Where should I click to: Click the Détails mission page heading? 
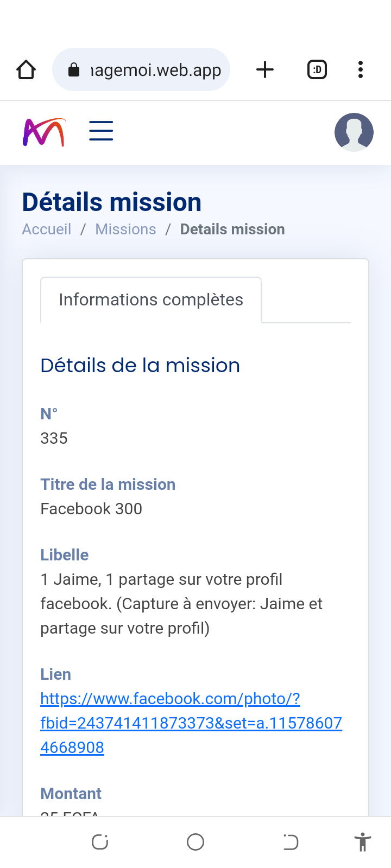112,202
